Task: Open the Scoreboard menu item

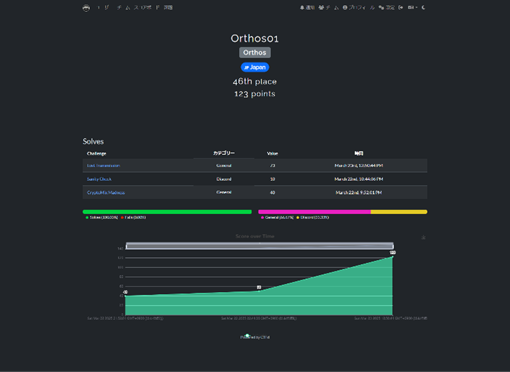Action: (147, 7)
